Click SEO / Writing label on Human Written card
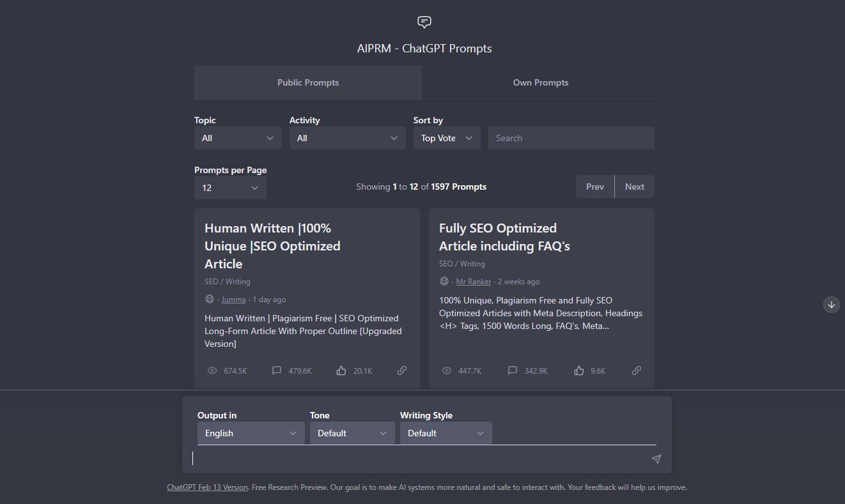This screenshot has height=504, width=845. pos(228,282)
